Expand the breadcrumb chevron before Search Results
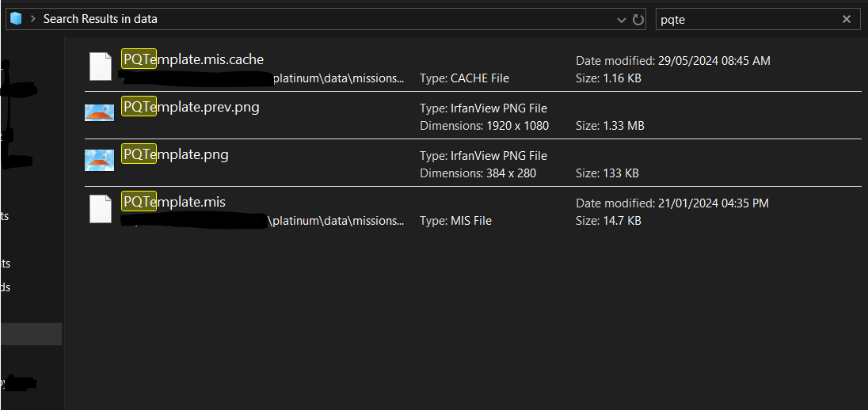 pyautogui.click(x=33, y=19)
